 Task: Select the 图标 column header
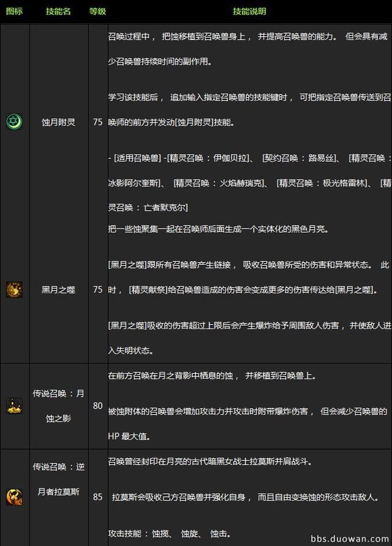tap(14, 12)
